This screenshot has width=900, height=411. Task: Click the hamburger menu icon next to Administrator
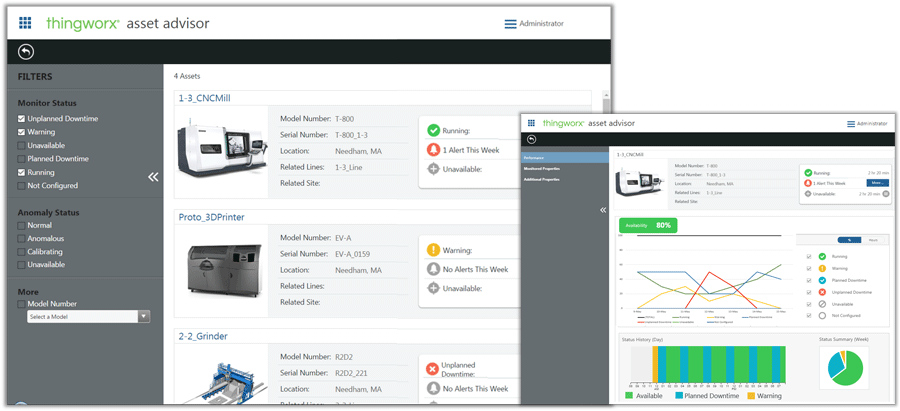tap(510, 24)
